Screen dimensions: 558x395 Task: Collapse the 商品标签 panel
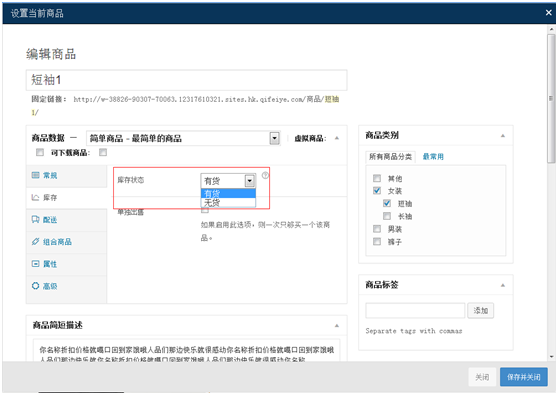pyautogui.click(x=502, y=285)
